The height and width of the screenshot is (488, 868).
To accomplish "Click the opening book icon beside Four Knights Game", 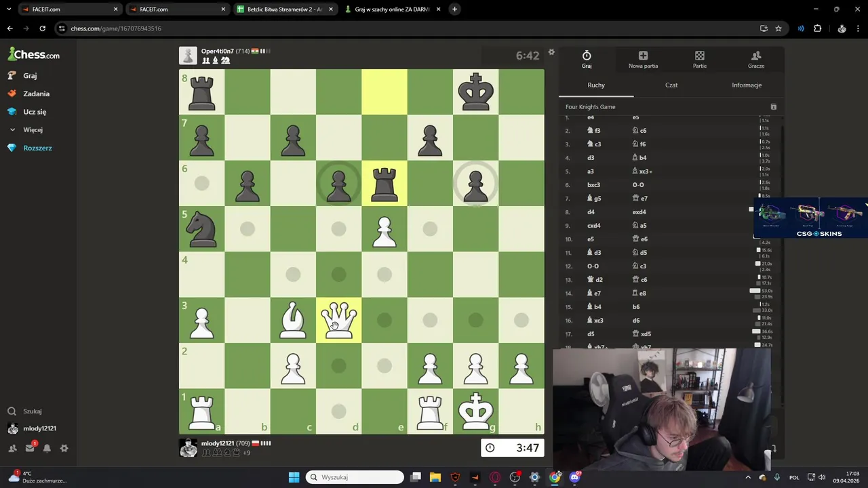I will 773,107.
